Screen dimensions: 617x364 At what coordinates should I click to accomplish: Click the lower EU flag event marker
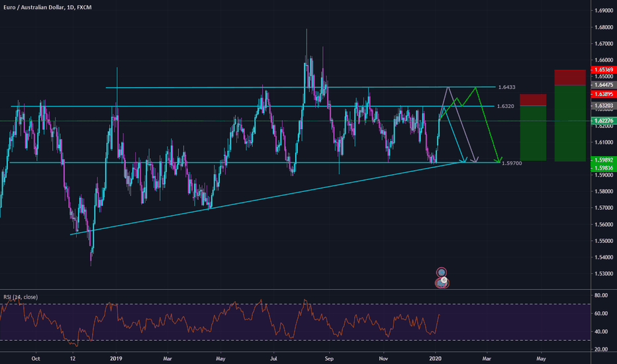(442, 283)
